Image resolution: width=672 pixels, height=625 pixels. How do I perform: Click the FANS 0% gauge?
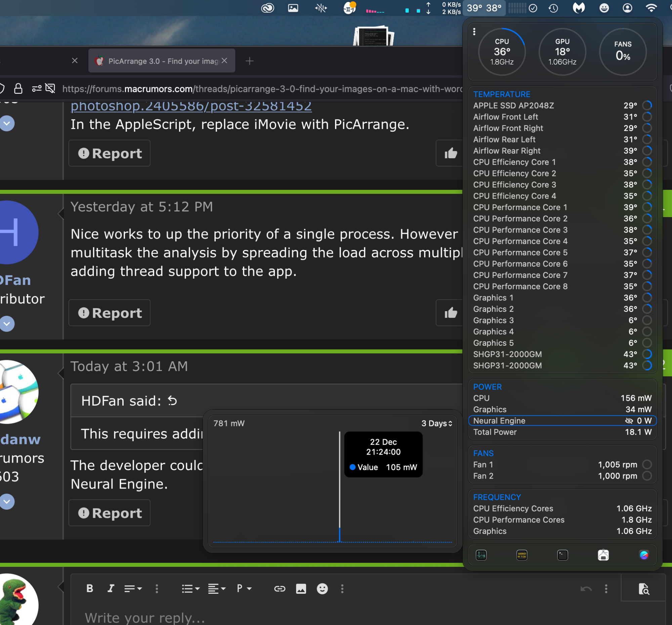[x=623, y=52]
